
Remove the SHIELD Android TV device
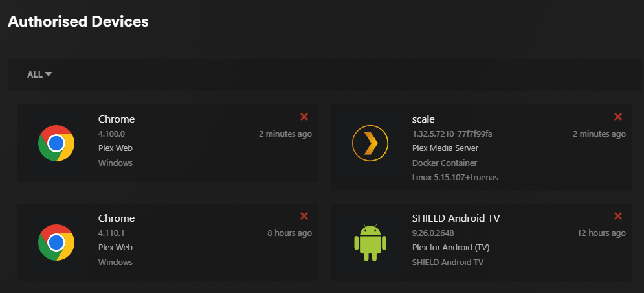coord(617,216)
